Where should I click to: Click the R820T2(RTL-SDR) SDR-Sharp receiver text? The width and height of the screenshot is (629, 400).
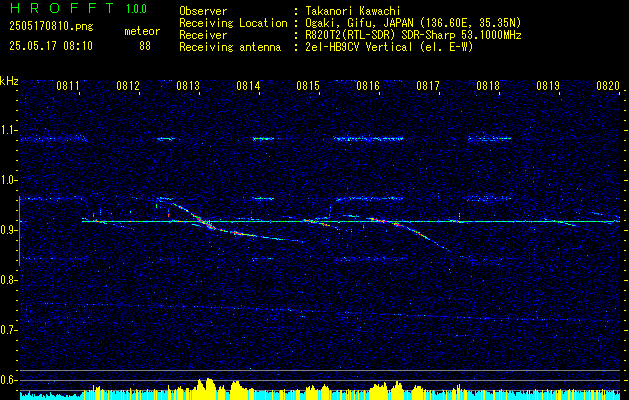(x=413, y=35)
